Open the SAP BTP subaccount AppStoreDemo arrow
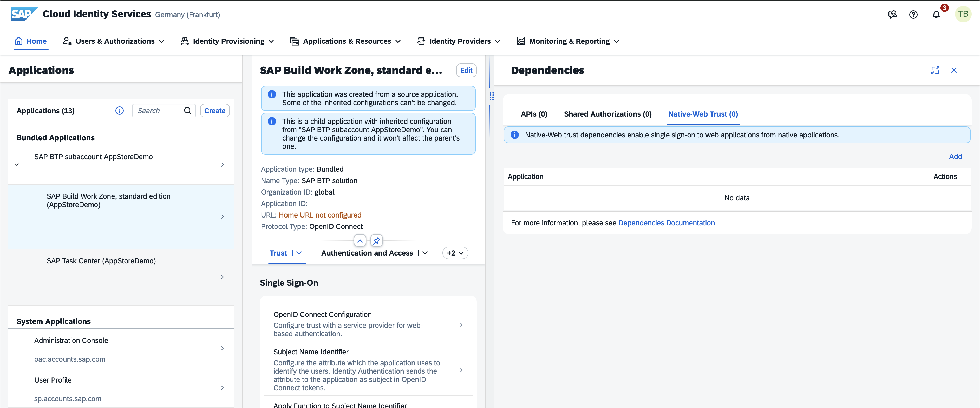 [x=223, y=164]
